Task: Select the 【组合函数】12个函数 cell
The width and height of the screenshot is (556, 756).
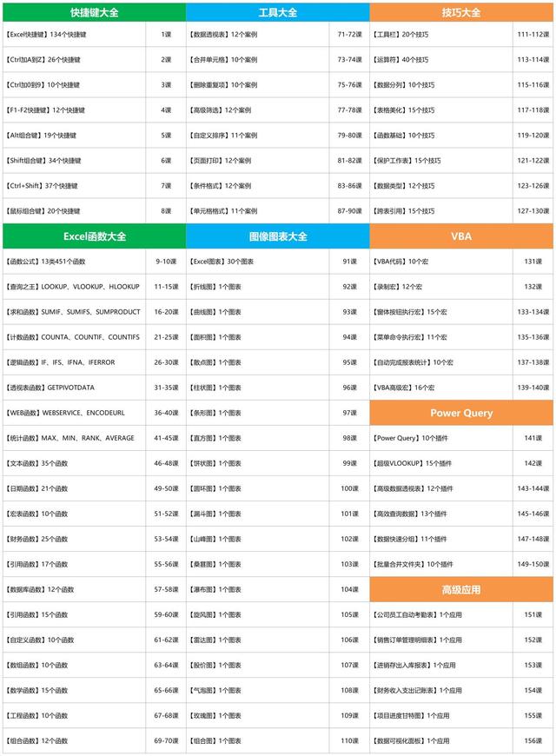Action: [x=74, y=740]
